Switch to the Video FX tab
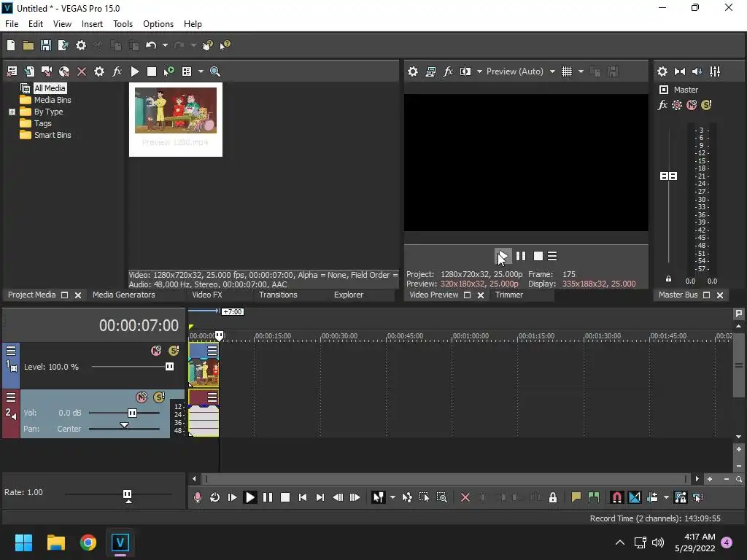Screen dimensions: 747x560 pyautogui.click(x=206, y=295)
